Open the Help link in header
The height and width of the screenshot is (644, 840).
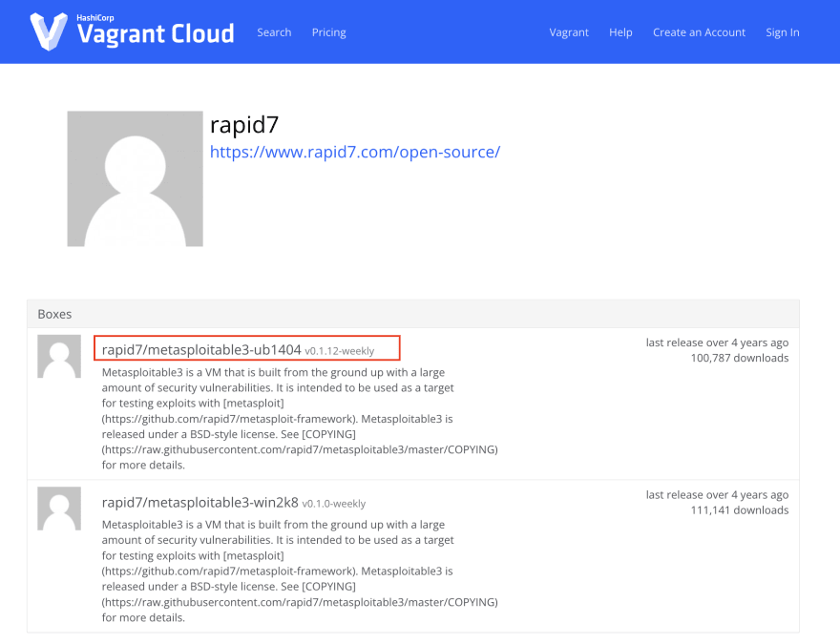620,32
